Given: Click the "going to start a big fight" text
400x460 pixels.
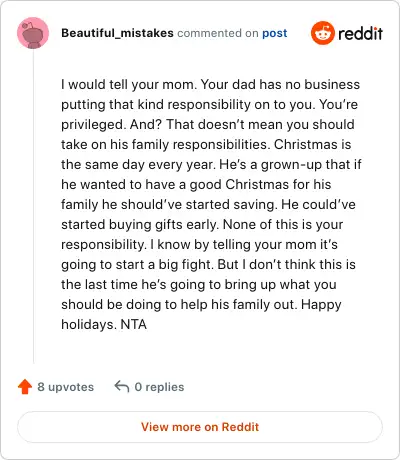Looking at the screenshot, I should pyautogui.click(x=137, y=265).
